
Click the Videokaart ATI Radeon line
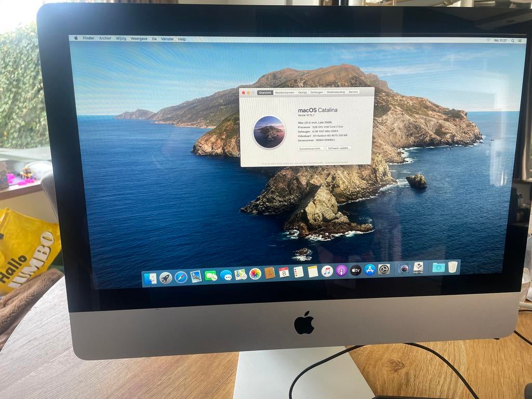click(x=322, y=136)
